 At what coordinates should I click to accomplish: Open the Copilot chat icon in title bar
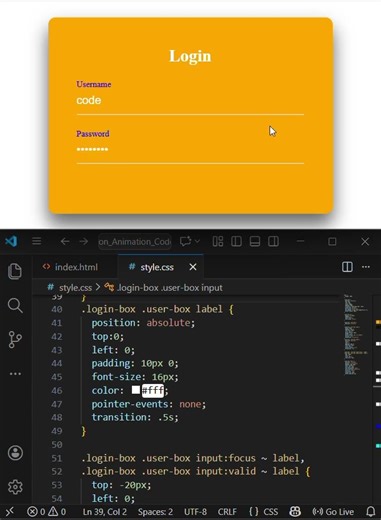186,241
